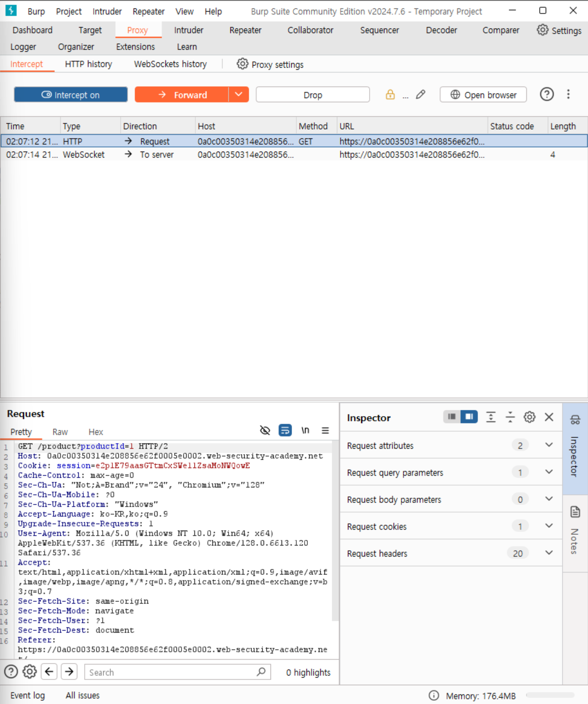Open All issues panel
This screenshot has height=704, width=588.
pyautogui.click(x=82, y=695)
